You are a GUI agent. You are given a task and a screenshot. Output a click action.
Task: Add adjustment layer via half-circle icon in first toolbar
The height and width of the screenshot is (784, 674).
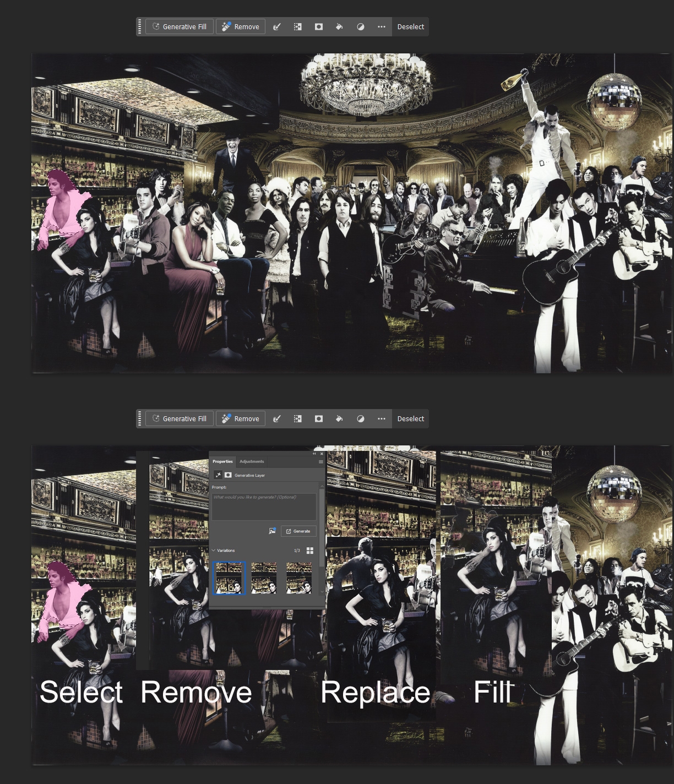(x=361, y=26)
